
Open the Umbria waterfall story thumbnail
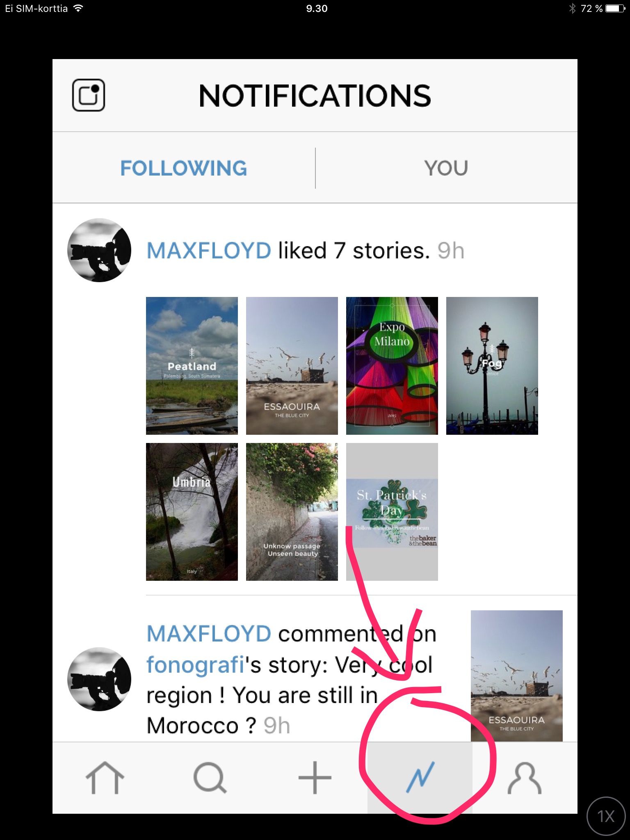(192, 511)
